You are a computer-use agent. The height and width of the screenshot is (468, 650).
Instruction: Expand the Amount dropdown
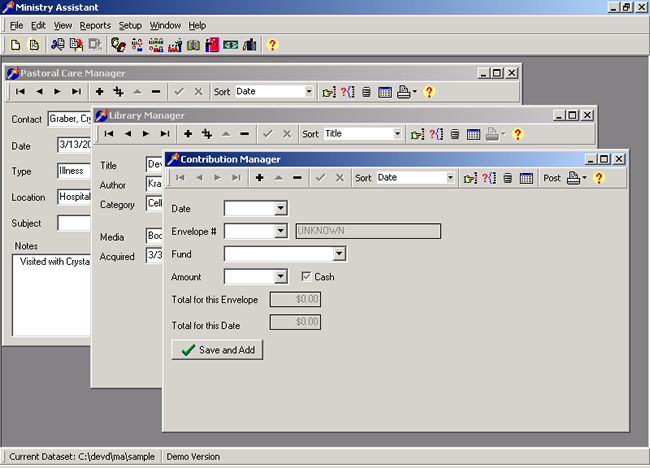pos(281,276)
